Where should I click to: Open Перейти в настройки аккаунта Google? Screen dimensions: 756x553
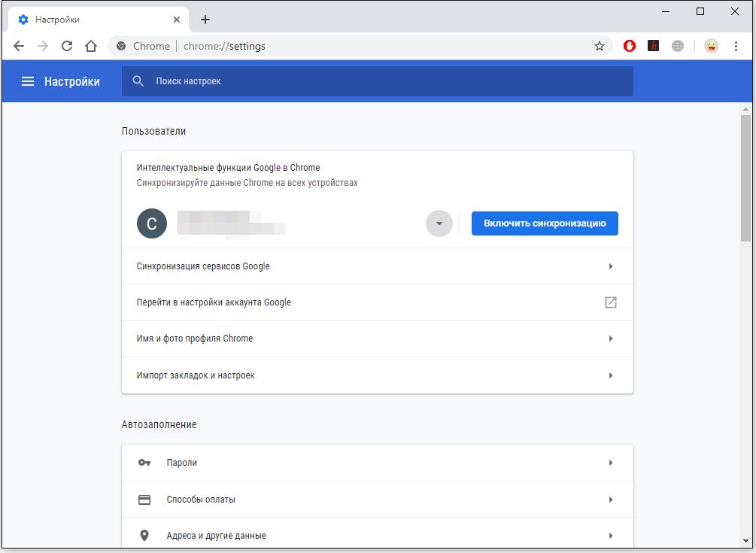pos(377,302)
